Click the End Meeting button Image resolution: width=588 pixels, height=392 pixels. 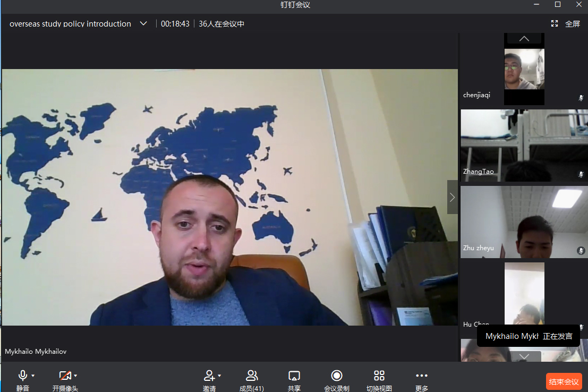pyautogui.click(x=564, y=381)
